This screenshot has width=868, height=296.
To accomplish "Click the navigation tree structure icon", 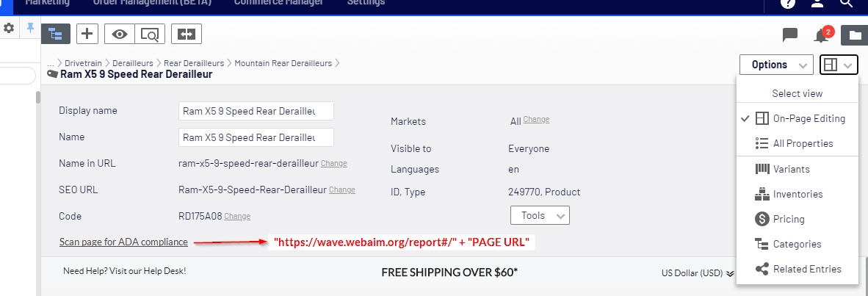I will [x=56, y=33].
